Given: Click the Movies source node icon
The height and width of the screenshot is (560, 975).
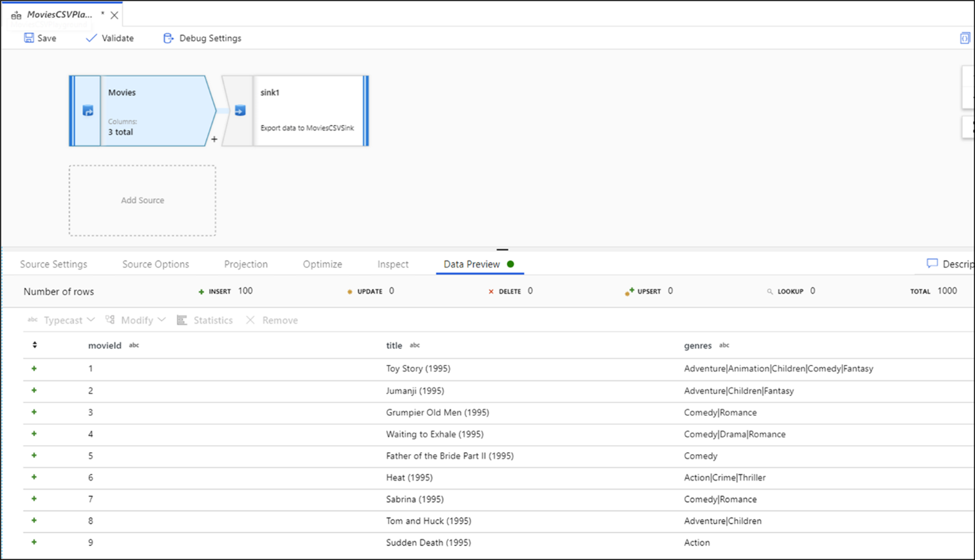Looking at the screenshot, I should tap(88, 111).
